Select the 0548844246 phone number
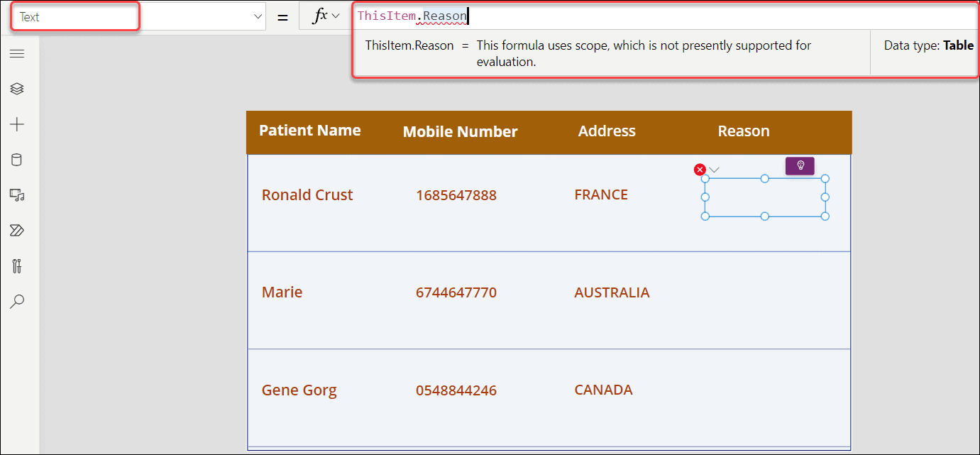Viewport: 980px width, 455px height. 456,390
